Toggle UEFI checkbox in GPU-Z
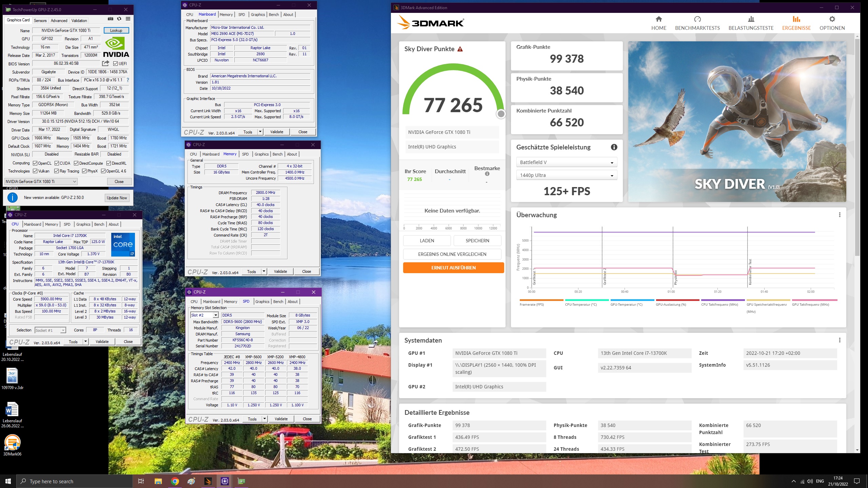The width and height of the screenshot is (868, 488). [x=116, y=64]
